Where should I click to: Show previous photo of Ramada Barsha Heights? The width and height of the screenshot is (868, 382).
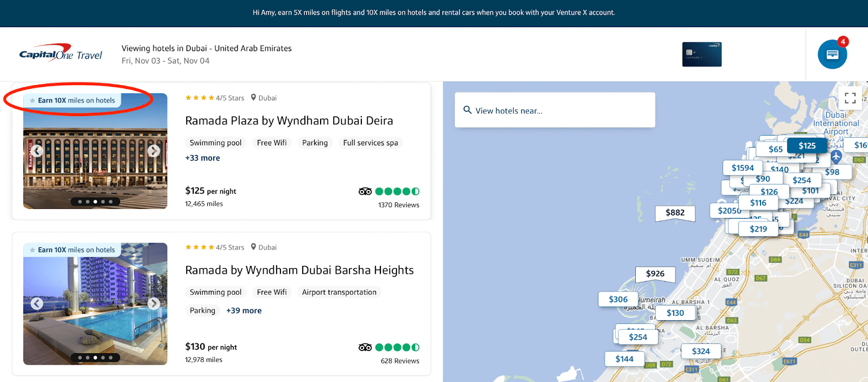click(x=37, y=303)
